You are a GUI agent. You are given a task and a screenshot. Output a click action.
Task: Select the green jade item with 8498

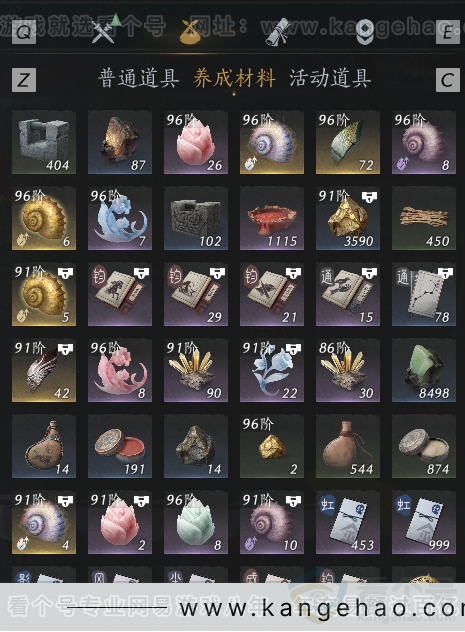(x=424, y=370)
